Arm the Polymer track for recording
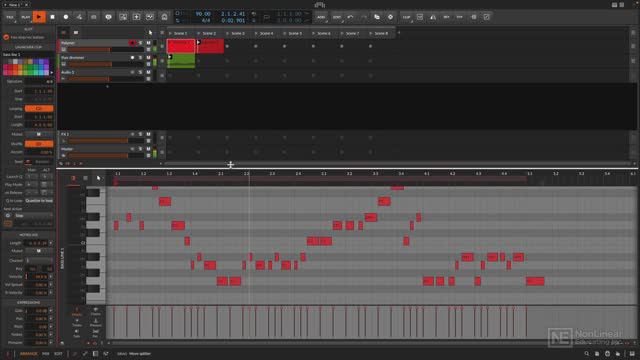This screenshot has width=640, height=360. [132, 43]
